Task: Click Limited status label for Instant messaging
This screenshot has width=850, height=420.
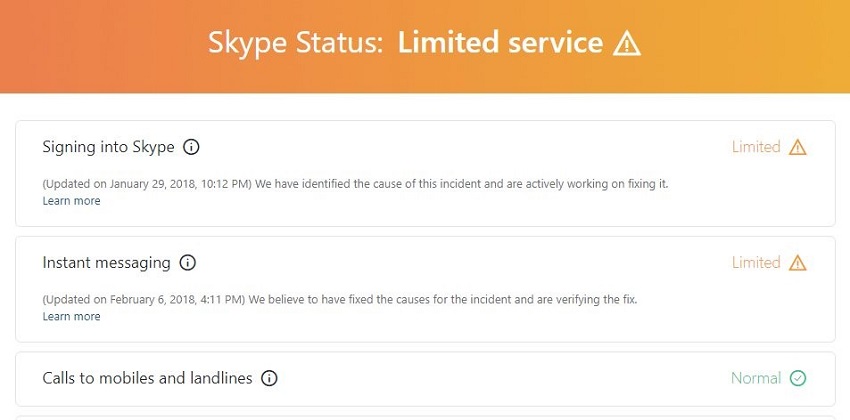Action: click(755, 263)
